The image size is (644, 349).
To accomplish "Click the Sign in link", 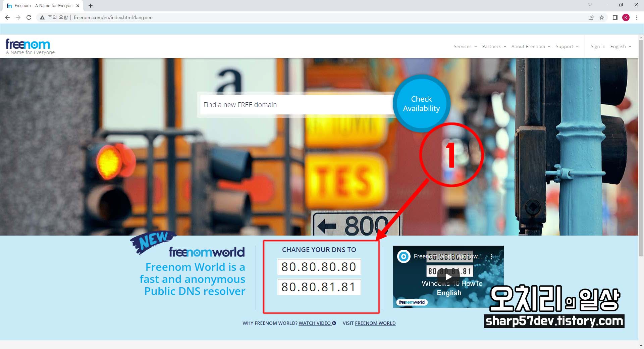I will pyautogui.click(x=598, y=46).
